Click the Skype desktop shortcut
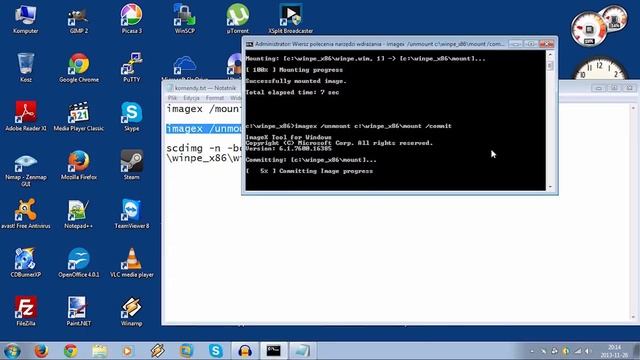This screenshot has height=360, width=640. click(131, 116)
